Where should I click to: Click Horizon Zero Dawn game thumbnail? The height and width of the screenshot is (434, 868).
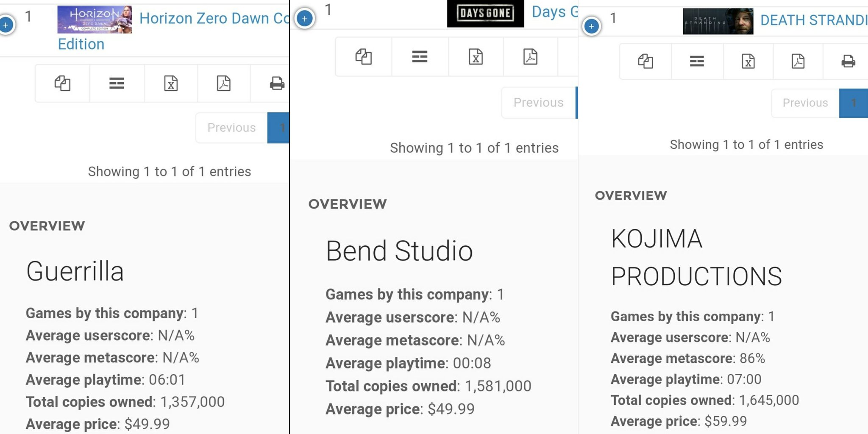[95, 19]
